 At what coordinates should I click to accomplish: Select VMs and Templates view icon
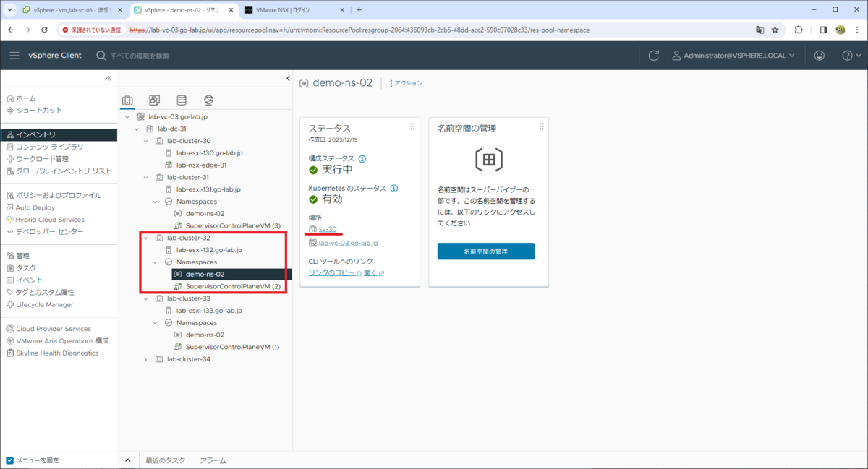[x=154, y=100]
